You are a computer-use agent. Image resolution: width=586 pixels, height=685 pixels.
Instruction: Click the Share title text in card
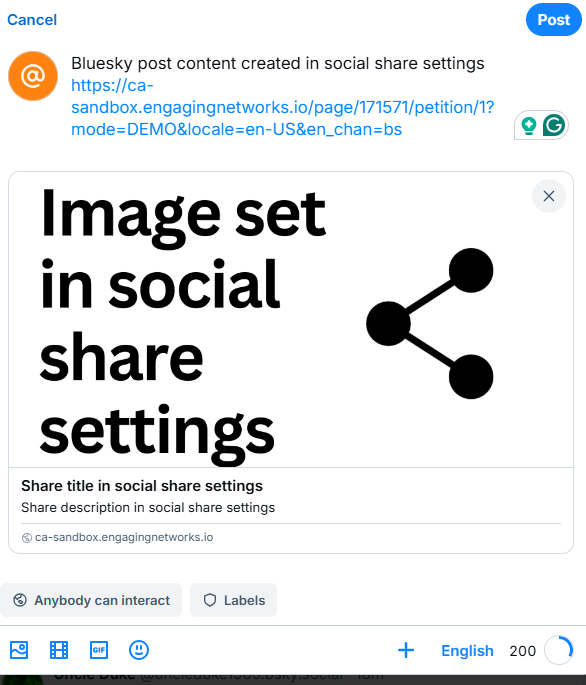click(x=142, y=486)
